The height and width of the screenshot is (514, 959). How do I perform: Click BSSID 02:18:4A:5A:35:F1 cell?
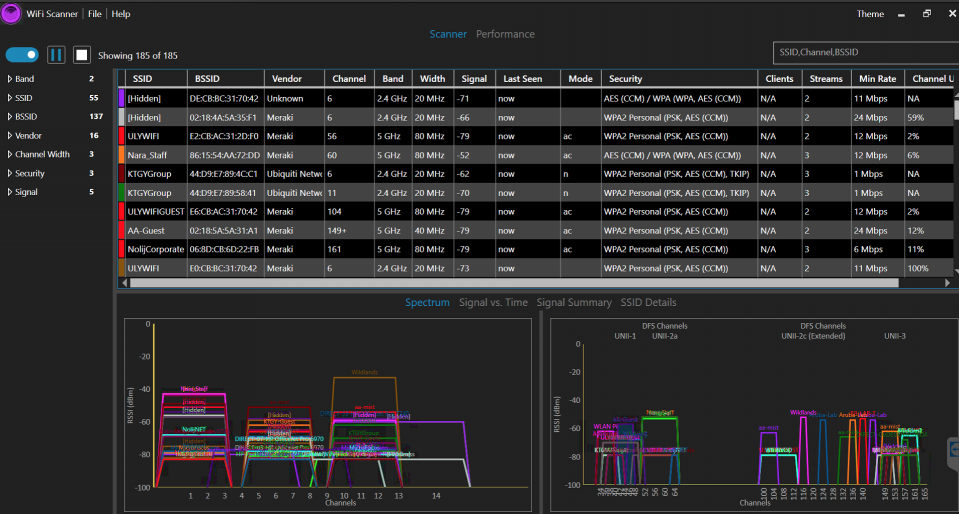click(226, 117)
